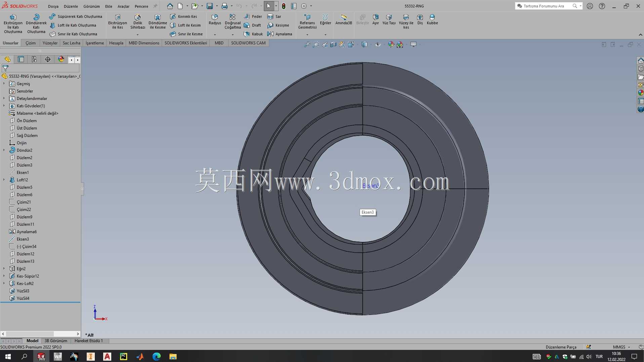Expand the Katı Gövdeler(1) node
The image size is (644, 362).
click(4, 106)
